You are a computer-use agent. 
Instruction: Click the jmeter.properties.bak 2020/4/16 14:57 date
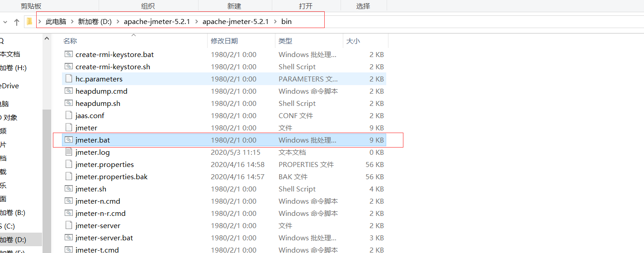click(237, 177)
